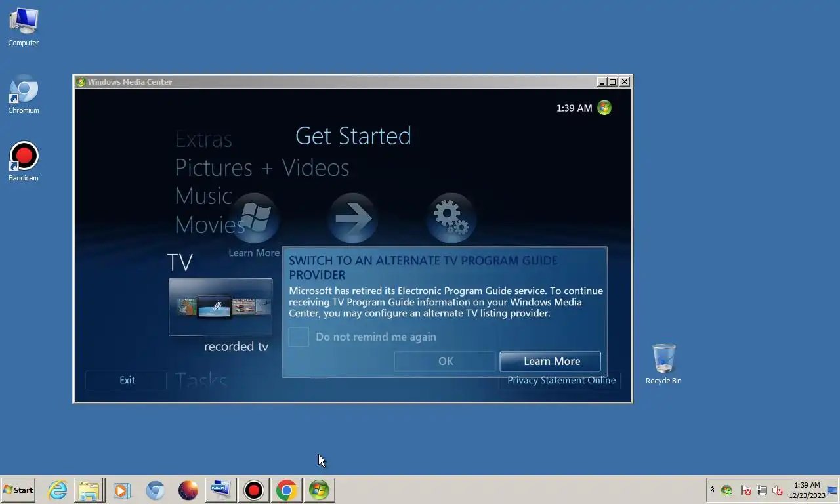Click OK in the program guide dialog

(x=446, y=361)
